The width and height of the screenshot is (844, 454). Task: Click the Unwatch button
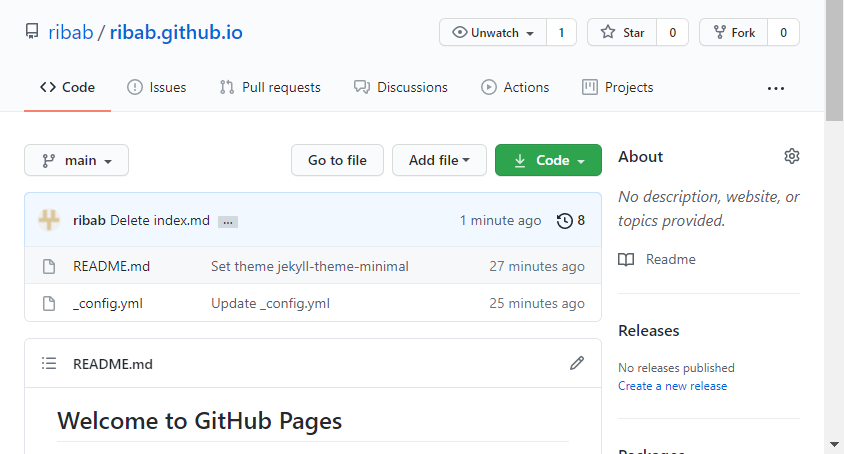[x=493, y=32]
